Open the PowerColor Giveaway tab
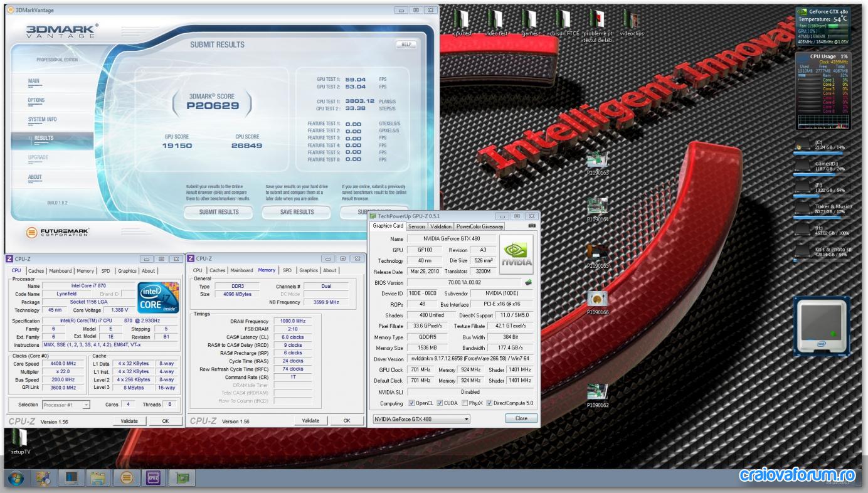This screenshot has width=868, height=493. pyautogui.click(x=480, y=226)
